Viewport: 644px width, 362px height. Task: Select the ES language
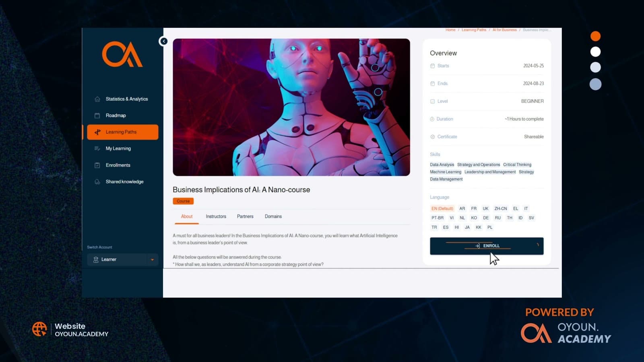pyautogui.click(x=446, y=227)
